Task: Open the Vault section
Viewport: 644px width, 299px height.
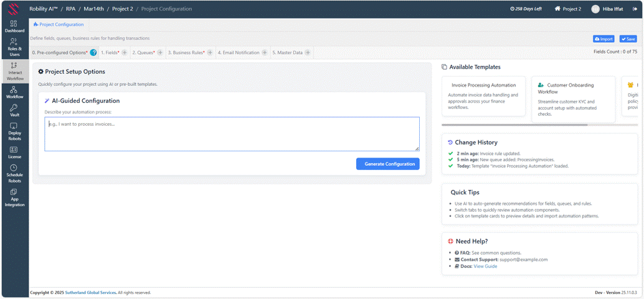Action: pyautogui.click(x=14, y=111)
